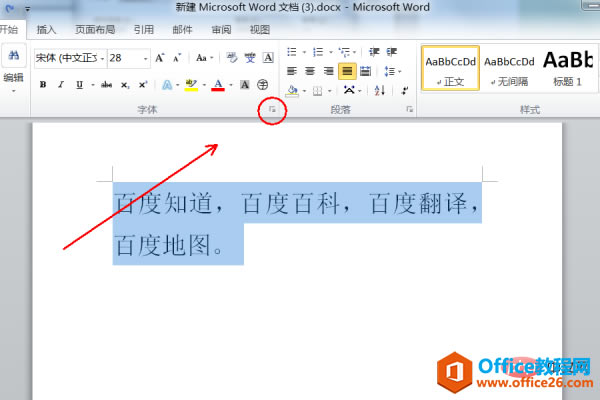Toggle Bold formatting
The height and width of the screenshot is (400, 600).
pyautogui.click(x=43, y=85)
